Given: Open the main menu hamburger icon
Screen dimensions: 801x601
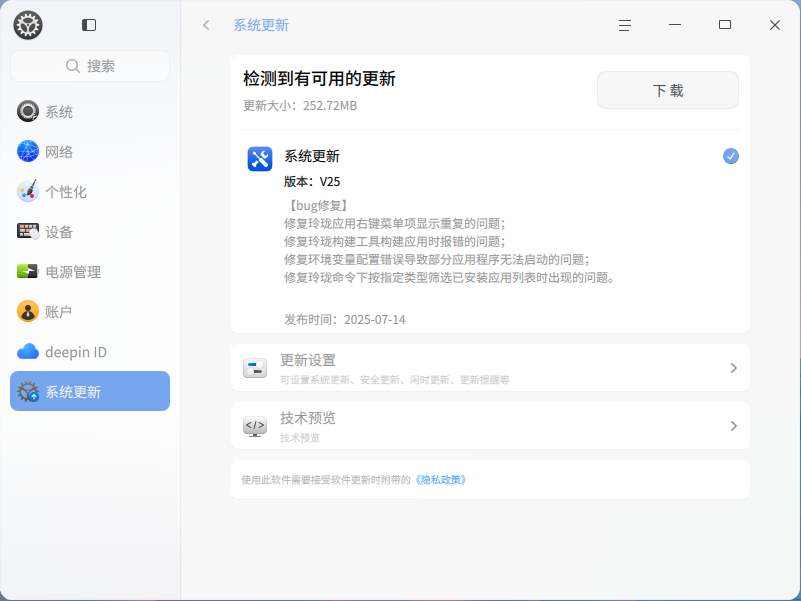Looking at the screenshot, I should pyautogui.click(x=625, y=25).
